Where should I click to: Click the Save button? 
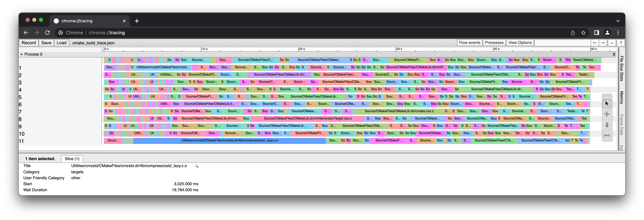click(46, 43)
